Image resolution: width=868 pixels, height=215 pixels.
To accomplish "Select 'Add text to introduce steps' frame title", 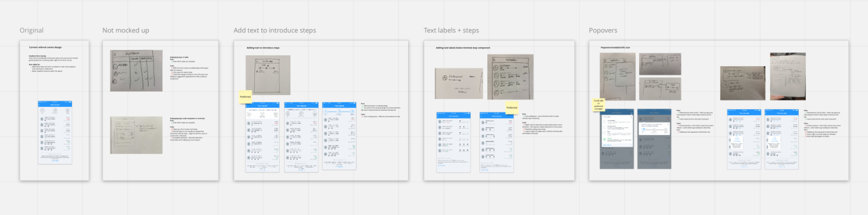I will coord(274,31).
